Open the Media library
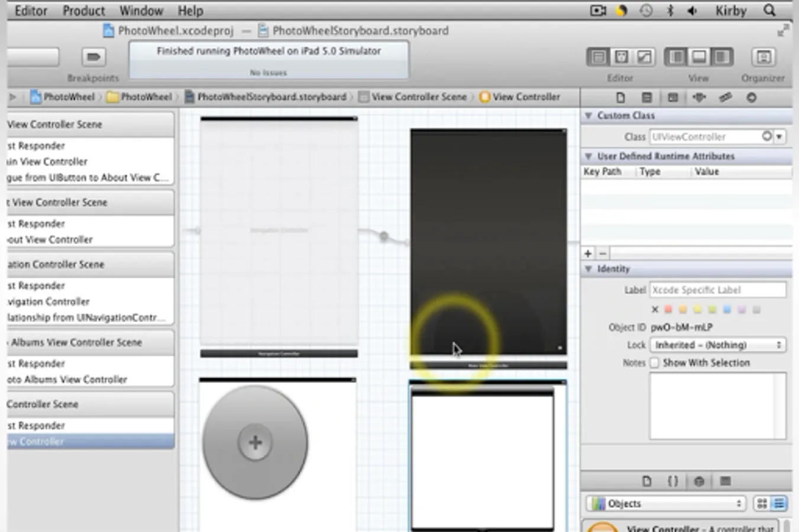Screen dimensions: 799x532 coord(725,481)
